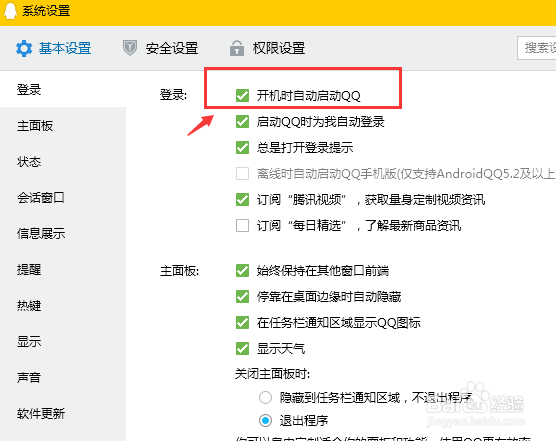Uncheck the 显示天气 checkbox
556x441 pixels.
(x=243, y=348)
